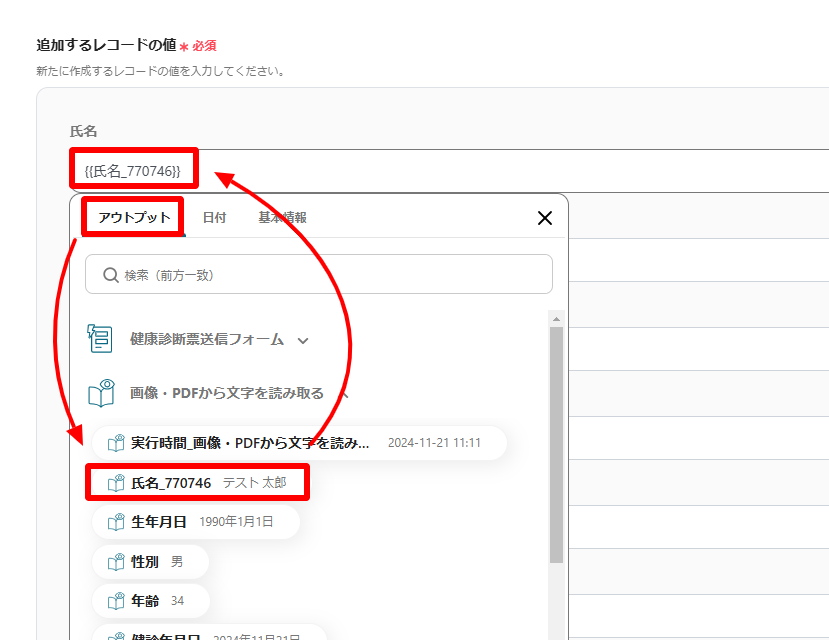Click the icon beside 性別
Image resolution: width=829 pixels, height=640 pixels.
(116, 561)
